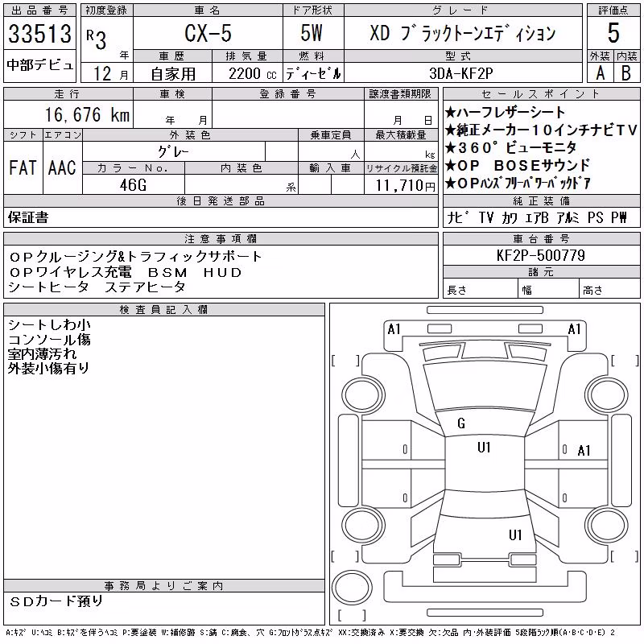Select color number 46G

click(x=133, y=185)
